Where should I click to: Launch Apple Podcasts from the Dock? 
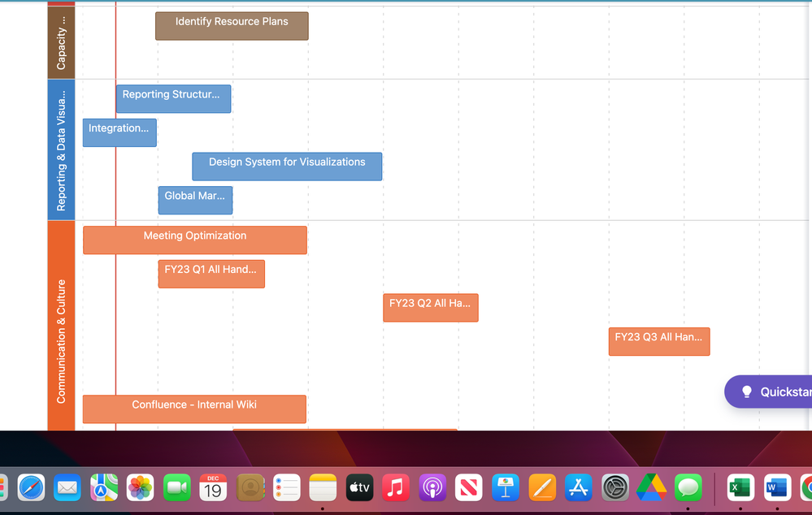pyautogui.click(x=432, y=487)
